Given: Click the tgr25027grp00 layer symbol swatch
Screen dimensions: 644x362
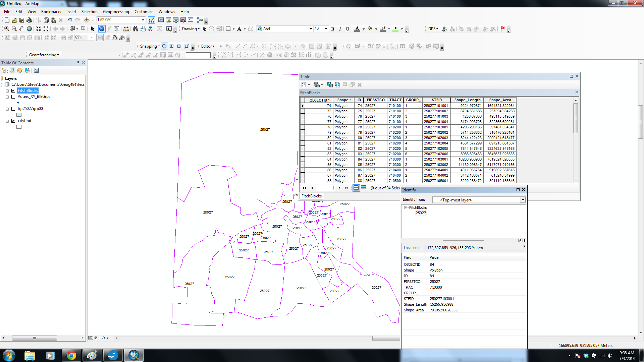Looking at the screenshot, I should [19, 115].
